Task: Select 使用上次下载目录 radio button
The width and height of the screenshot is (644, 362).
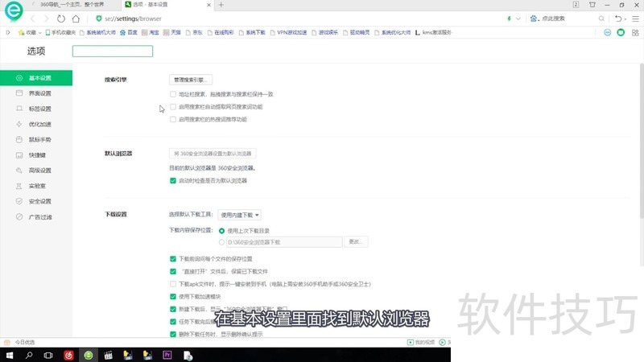Action: [222, 231]
